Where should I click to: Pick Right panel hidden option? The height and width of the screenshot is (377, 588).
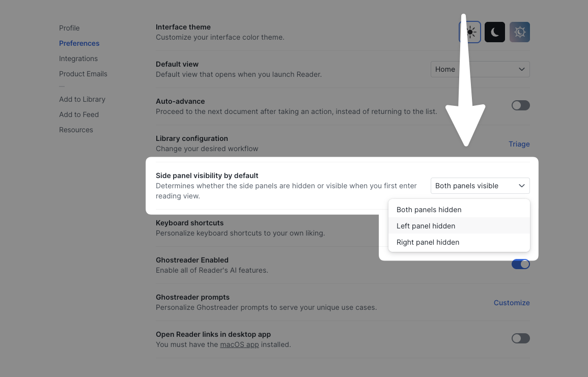428,242
